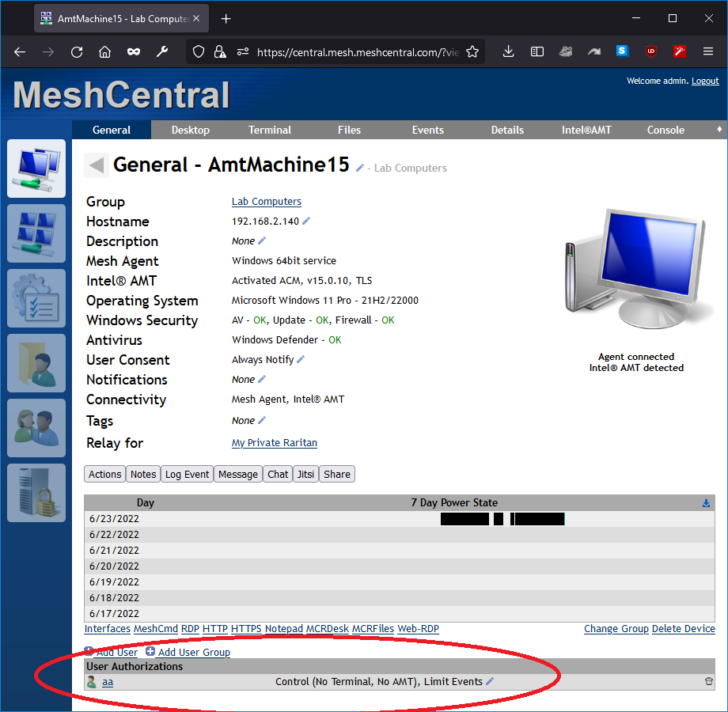Click the Share button
Screen dimensions: 728x712
[x=336, y=474]
